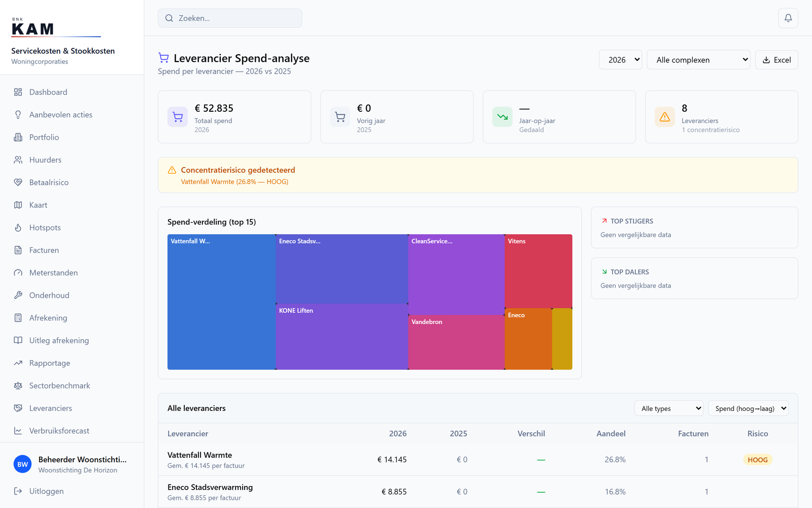Open the Meterstanden menu label
Viewport: 812px width, 508px height.
(54, 273)
